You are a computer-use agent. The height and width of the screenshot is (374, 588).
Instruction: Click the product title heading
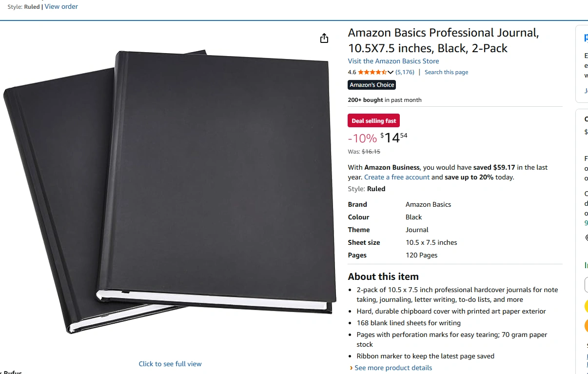444,40
